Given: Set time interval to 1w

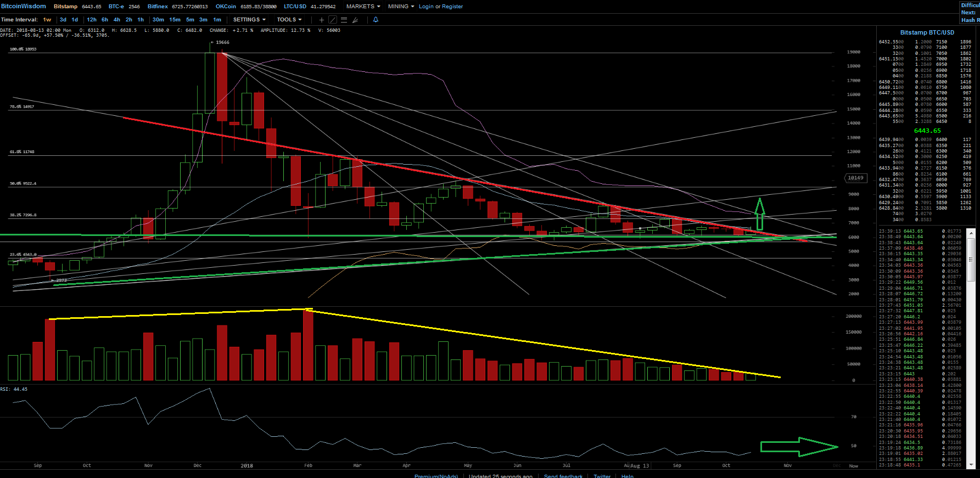Looking at the screenshot, I should [47, 20].
